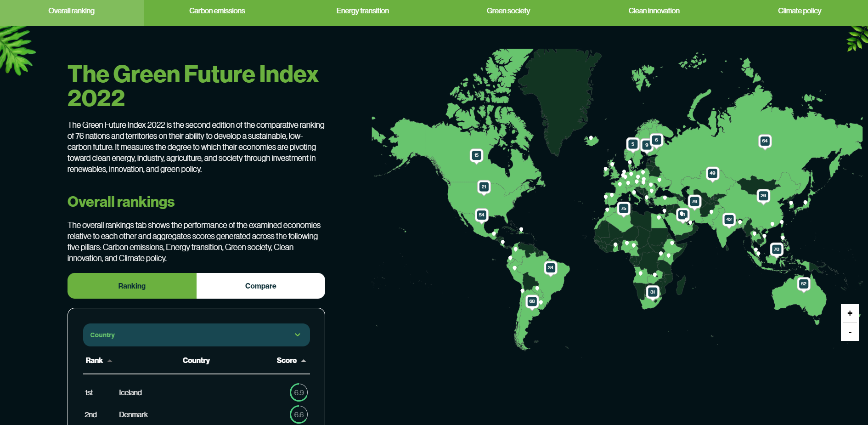
Task: Click map marker 52 over Australia
Action: click(x=803, y=284)
